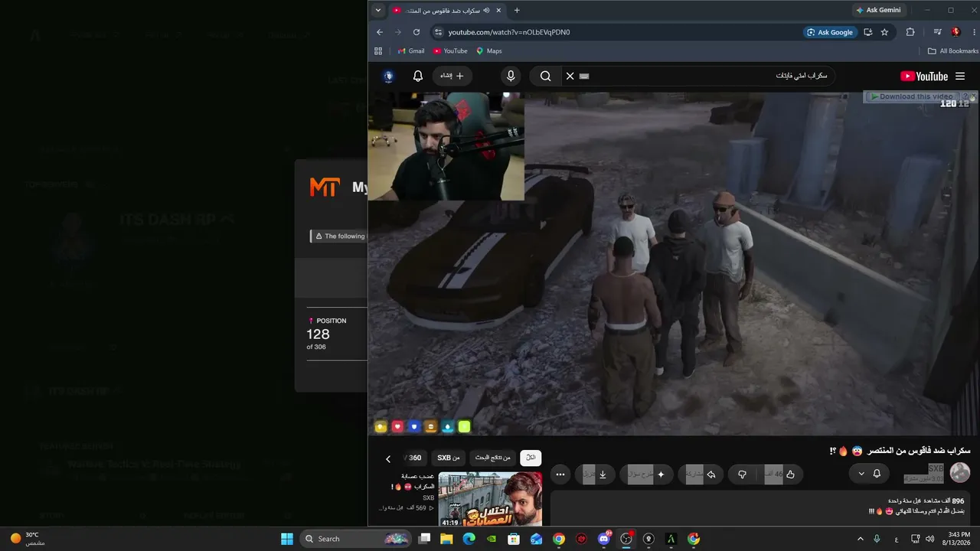Select the first filter chip under the video
The height and width of the screenshot is (551, 980).
click(x=531, y=458)
